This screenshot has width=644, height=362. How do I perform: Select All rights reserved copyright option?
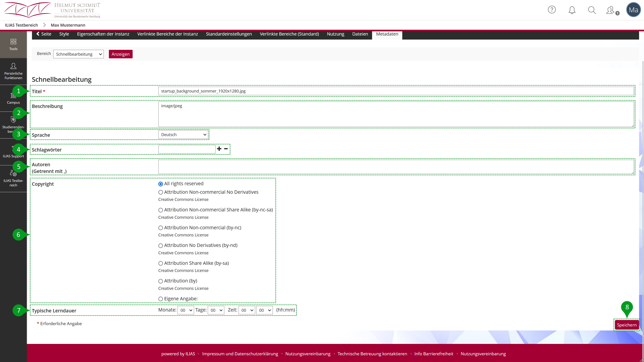(x=161, y=184)
